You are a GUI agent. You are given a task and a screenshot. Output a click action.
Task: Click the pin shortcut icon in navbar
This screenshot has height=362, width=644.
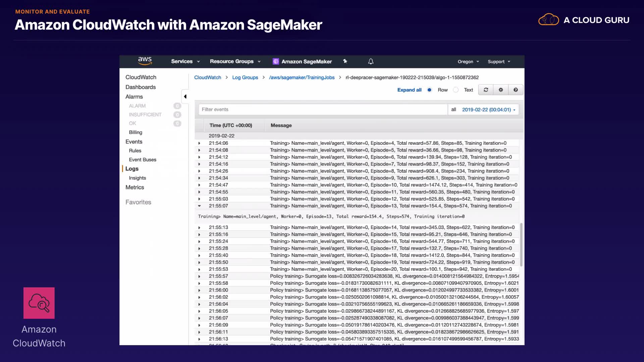coord(345,61)
